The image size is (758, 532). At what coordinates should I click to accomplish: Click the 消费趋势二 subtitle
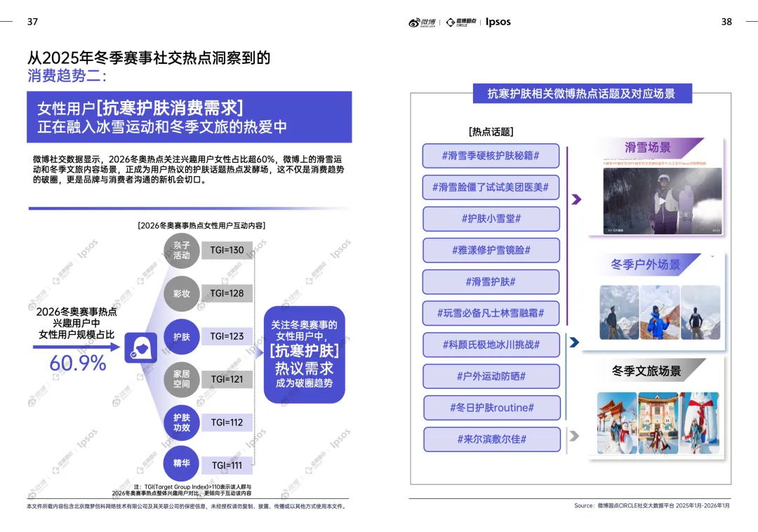click(67, 76)
